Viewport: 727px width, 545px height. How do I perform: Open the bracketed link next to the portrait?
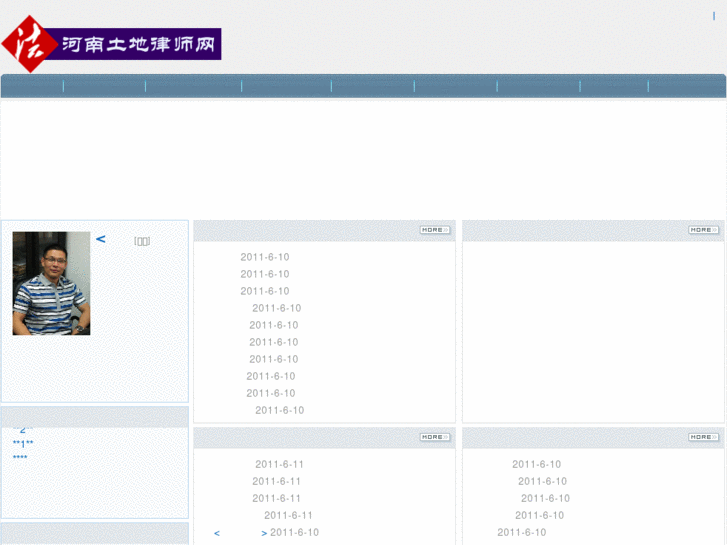pyautogui.click(x=142, y=241)
